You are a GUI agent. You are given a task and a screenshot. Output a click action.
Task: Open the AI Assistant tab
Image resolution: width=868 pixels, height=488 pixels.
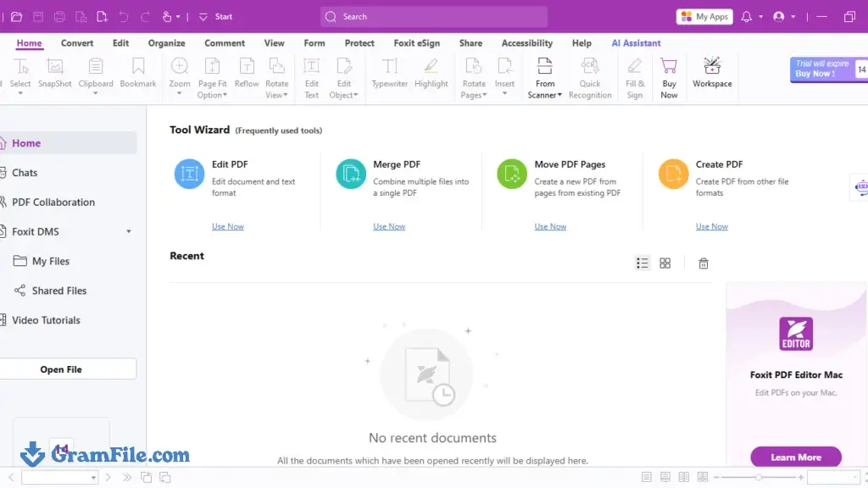(x=636, y=43)
